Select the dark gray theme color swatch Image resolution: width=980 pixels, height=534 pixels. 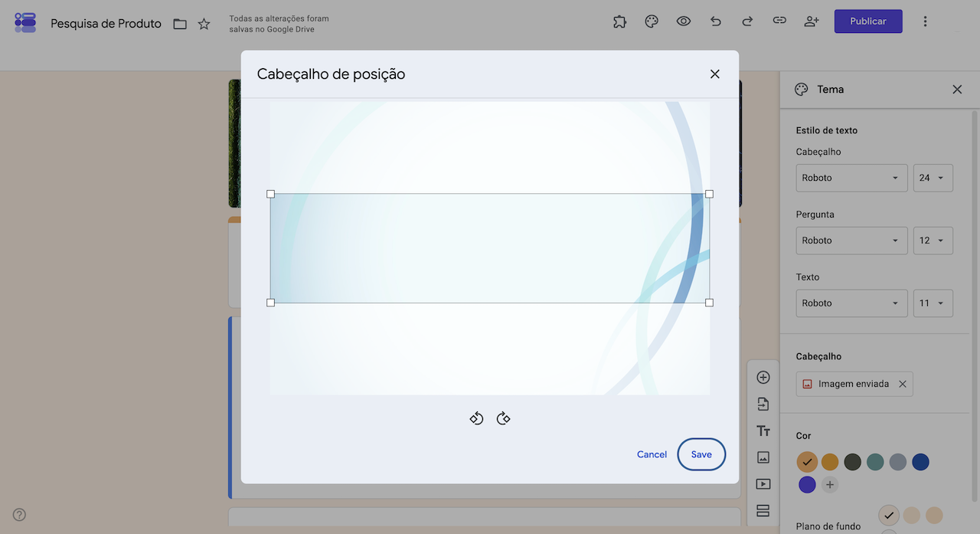click(852, 462)
